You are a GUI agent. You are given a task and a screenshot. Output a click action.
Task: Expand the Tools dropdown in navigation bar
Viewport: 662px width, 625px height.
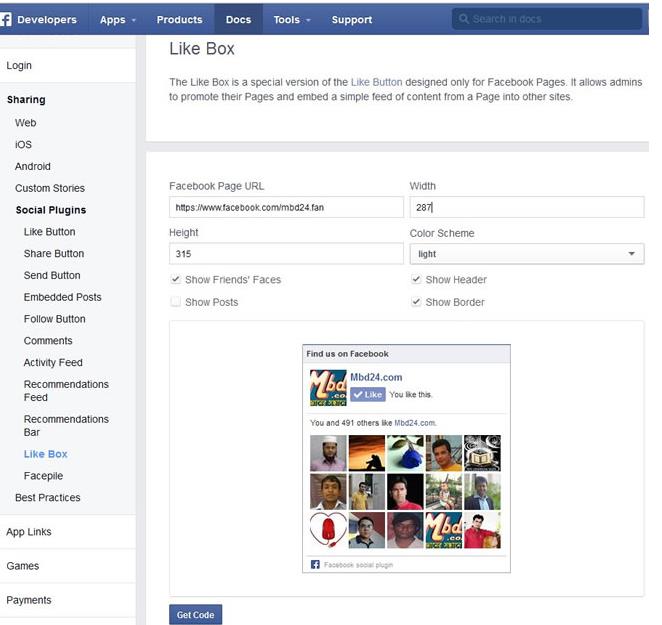coord(292,20)
